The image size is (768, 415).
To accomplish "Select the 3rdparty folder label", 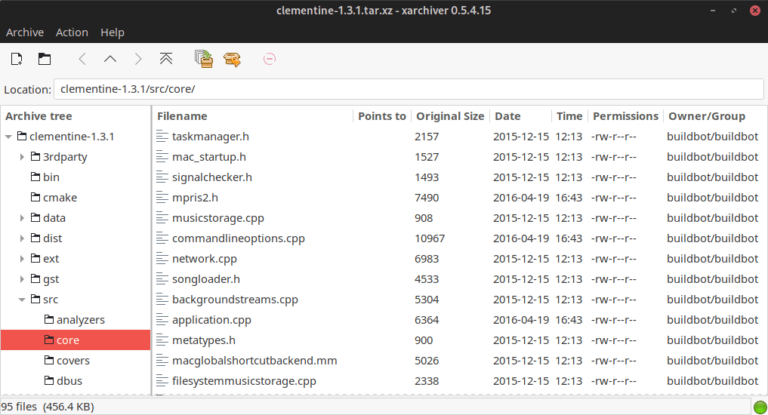I will (x=65, y=157).
